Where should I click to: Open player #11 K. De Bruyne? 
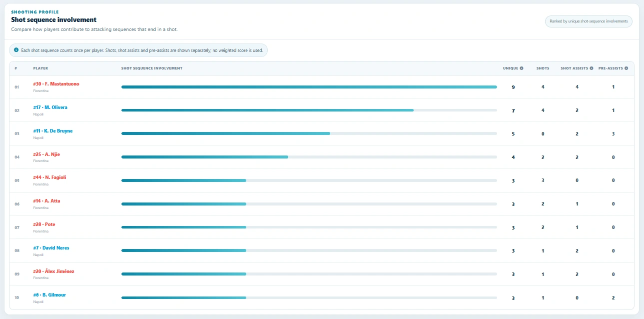pyautogui.click(x=53, y=131)
